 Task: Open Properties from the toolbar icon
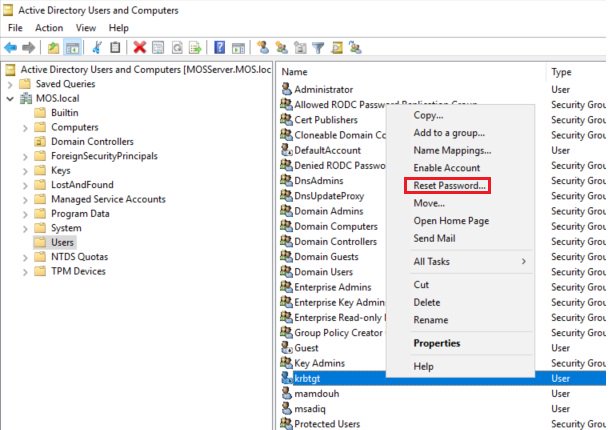tap(158, 48)
